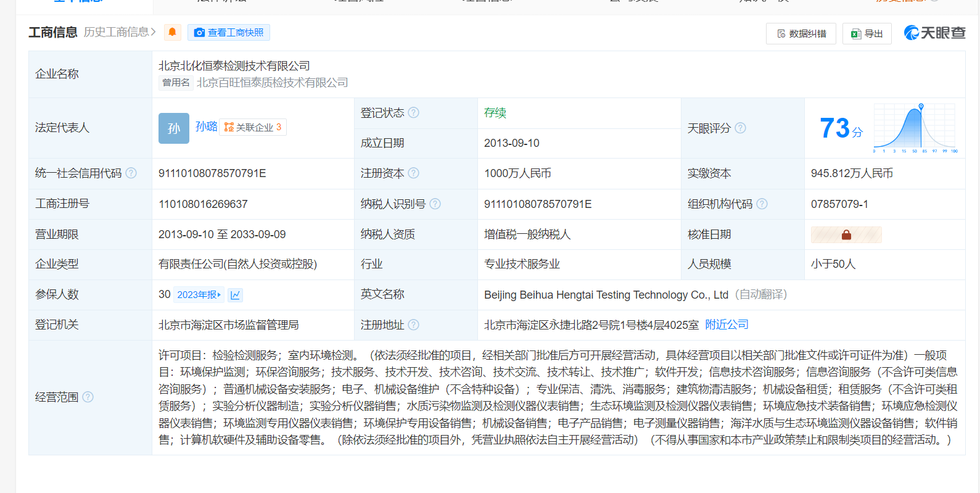Viewport: 980px width, 493px height.
Task: Click help icon next to 纳税人识别号
Action: [435, 204]
